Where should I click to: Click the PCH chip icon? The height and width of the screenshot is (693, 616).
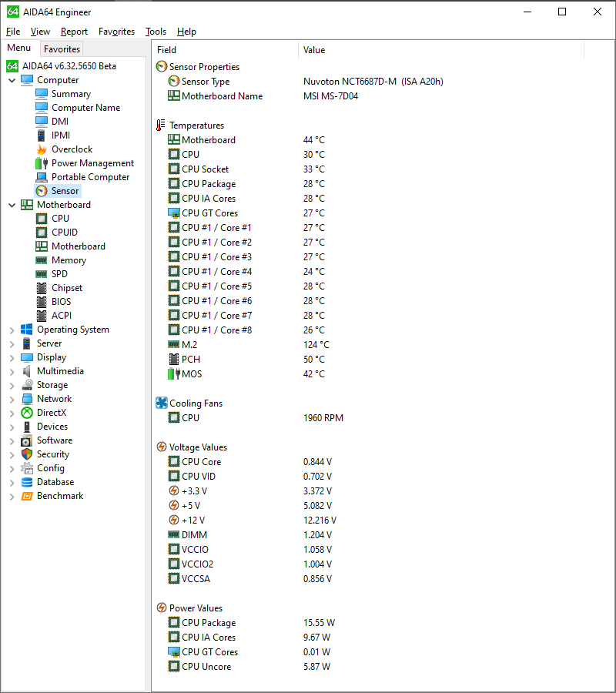point(174,360)
